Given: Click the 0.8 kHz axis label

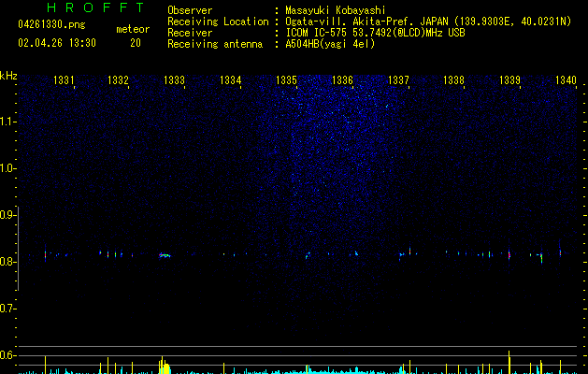Looking at the screenshot, I should [7, 262].
